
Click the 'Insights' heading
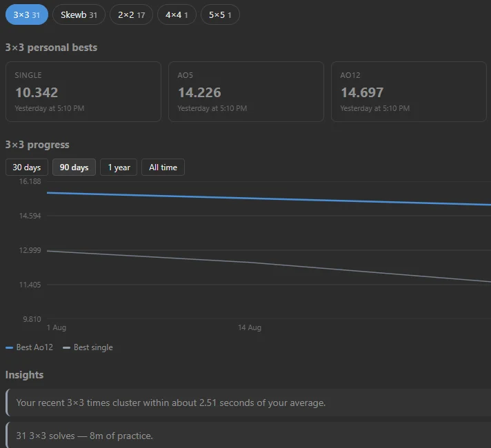point(24,375)
